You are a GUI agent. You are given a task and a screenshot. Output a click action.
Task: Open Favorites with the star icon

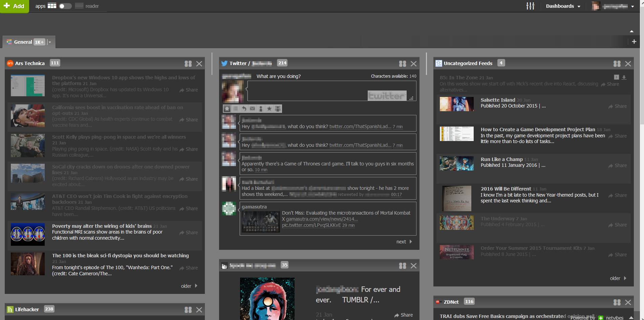coord(269,109)
